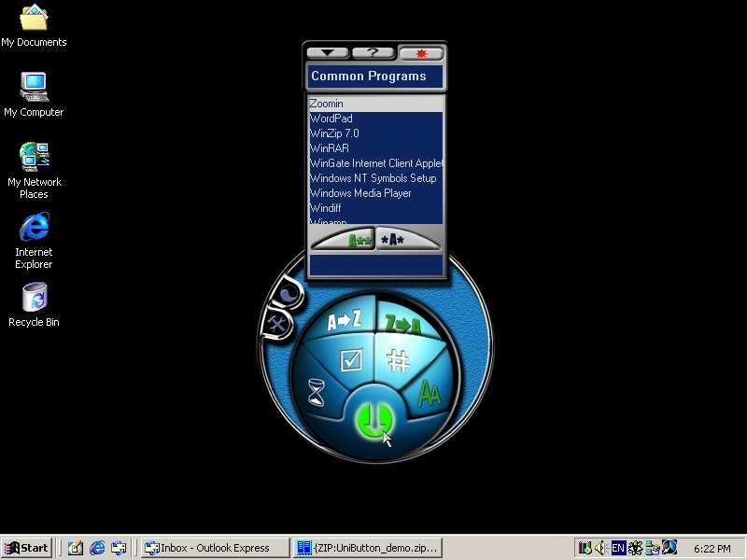Viewport: 747px width, 560px height.
Task: Switch to ZIP:UniButton_demo.zip taskbar button
Action: (368, 548)
